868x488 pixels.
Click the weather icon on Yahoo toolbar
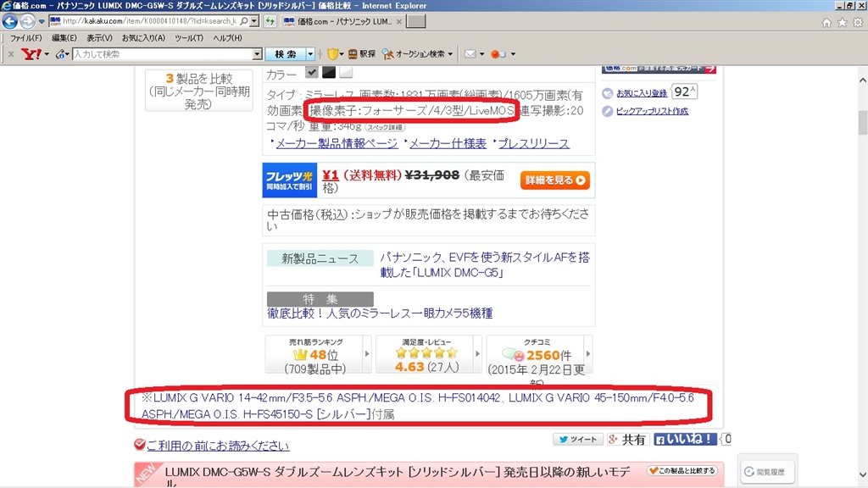[x=498, y=53]
